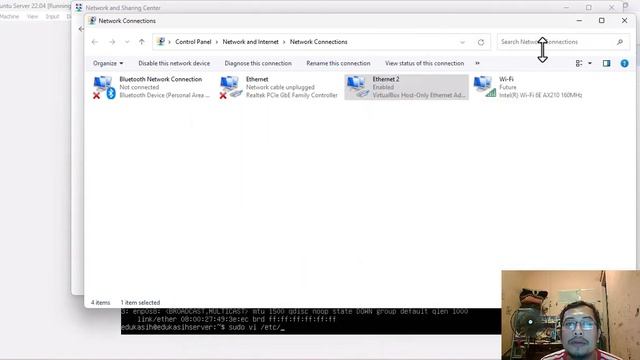
Task: Select the Bluetooth Network Connection adapter icon
Action: click(x=104, y=87)
